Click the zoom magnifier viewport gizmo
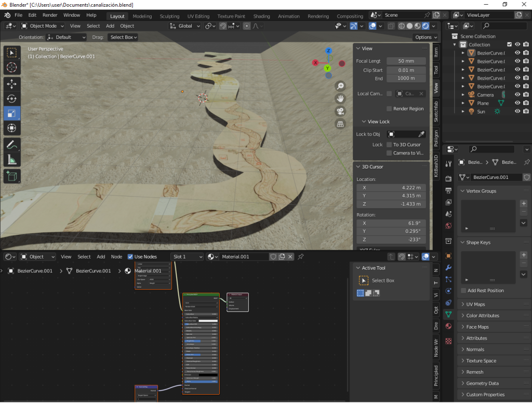 tap(340, 86)
